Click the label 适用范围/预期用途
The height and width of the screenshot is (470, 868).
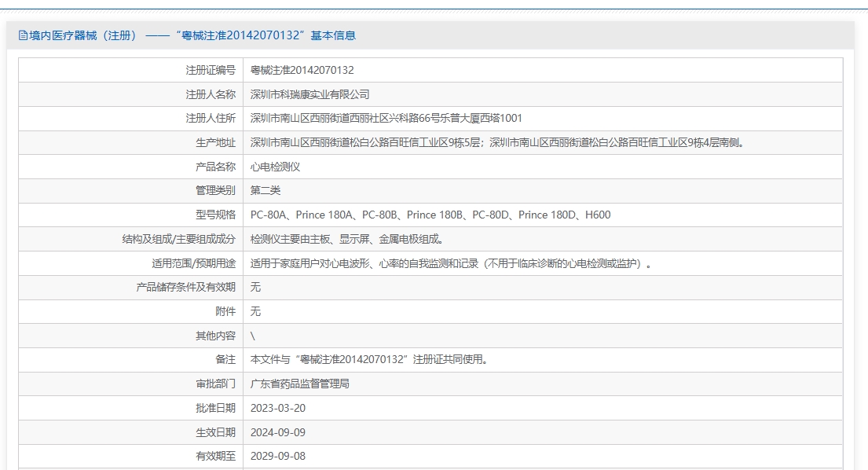[x=194, y=263]
